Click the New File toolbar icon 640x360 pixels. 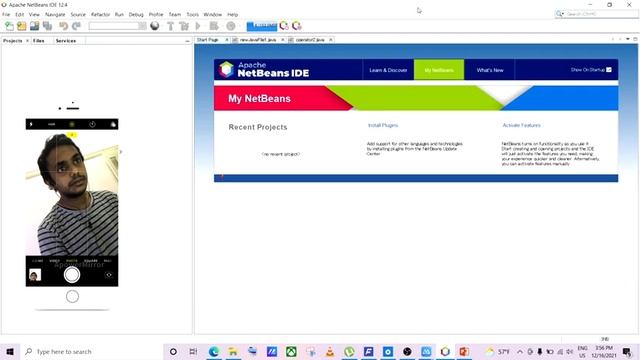click(x=9, y=26)
